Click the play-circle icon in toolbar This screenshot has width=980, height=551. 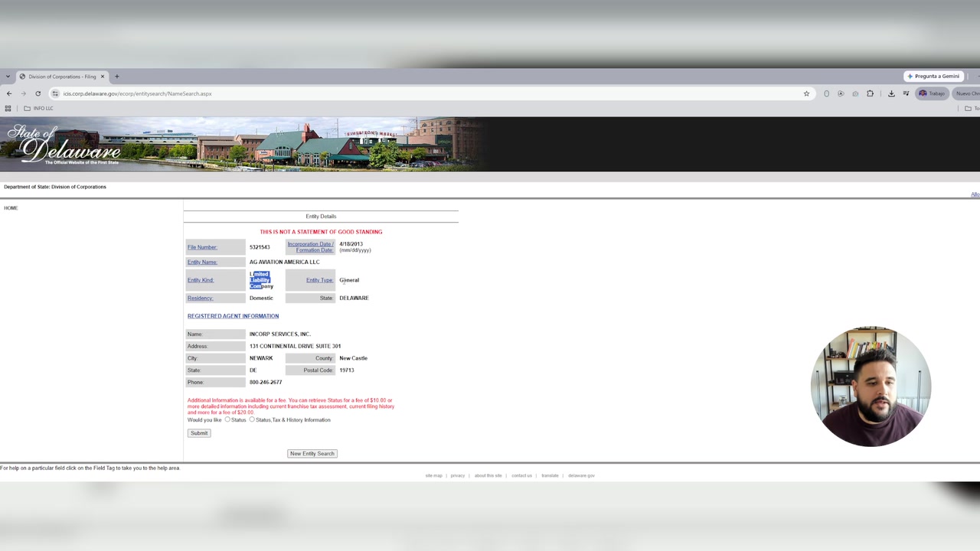[x=841, y=93]
